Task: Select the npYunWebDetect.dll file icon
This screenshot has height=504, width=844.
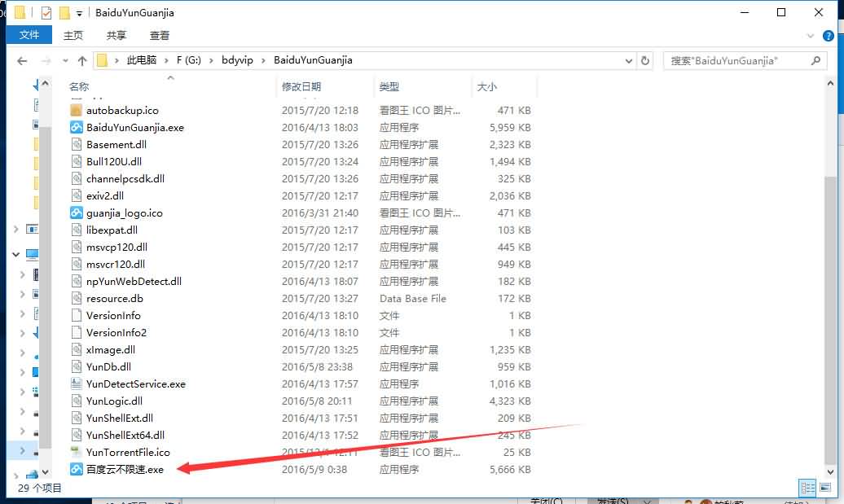Action: coord(77,282)
